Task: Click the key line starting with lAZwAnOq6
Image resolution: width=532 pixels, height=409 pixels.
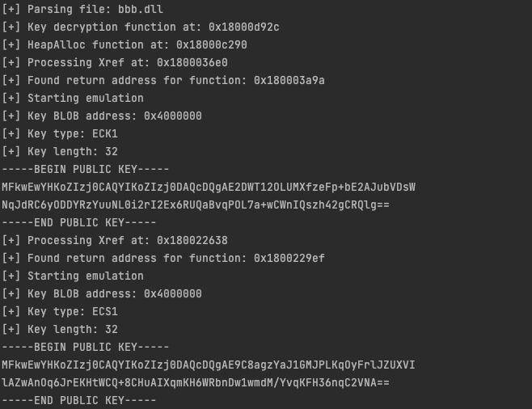Action: [196, 382]
